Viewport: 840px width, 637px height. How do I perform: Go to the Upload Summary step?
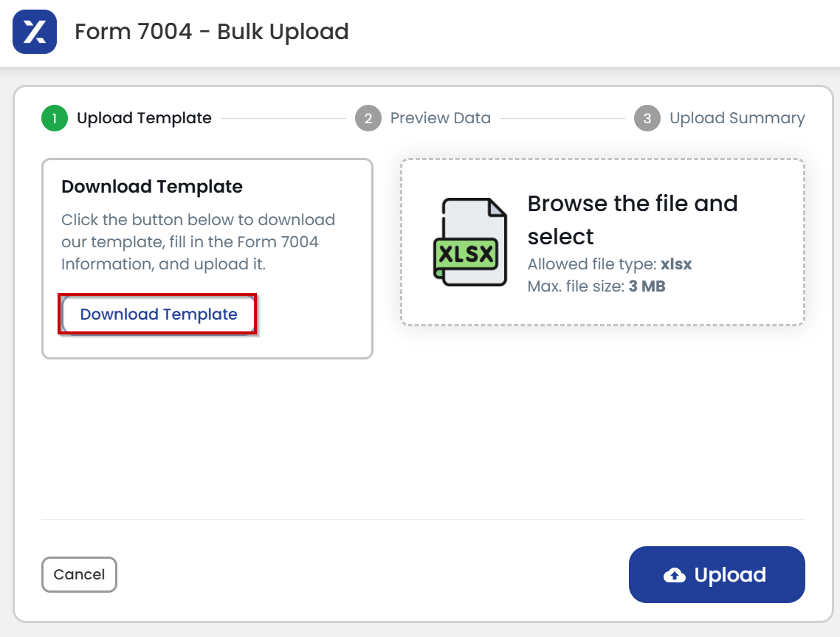(x=737, y=118)
